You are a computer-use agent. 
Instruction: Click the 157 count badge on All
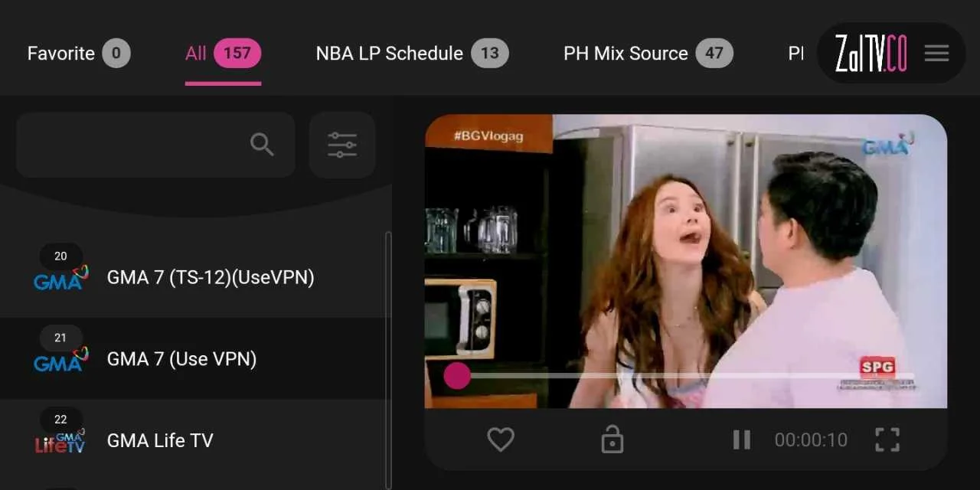point(237,53)
